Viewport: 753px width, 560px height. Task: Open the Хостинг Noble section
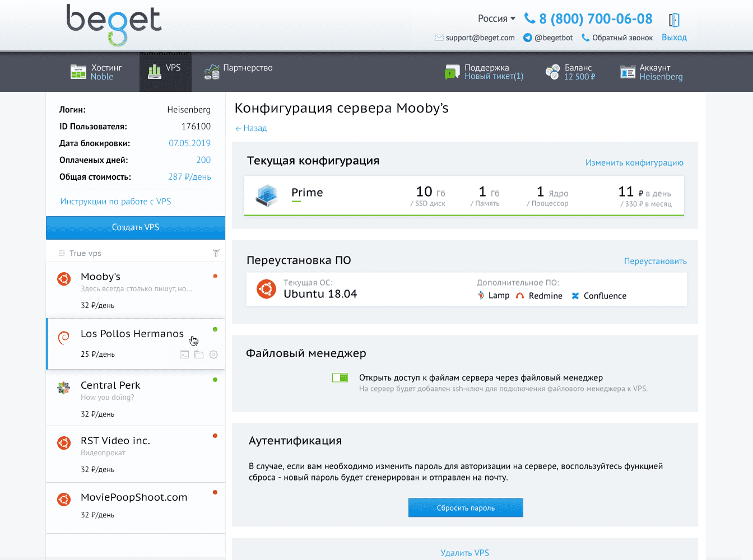coord(96,72)
